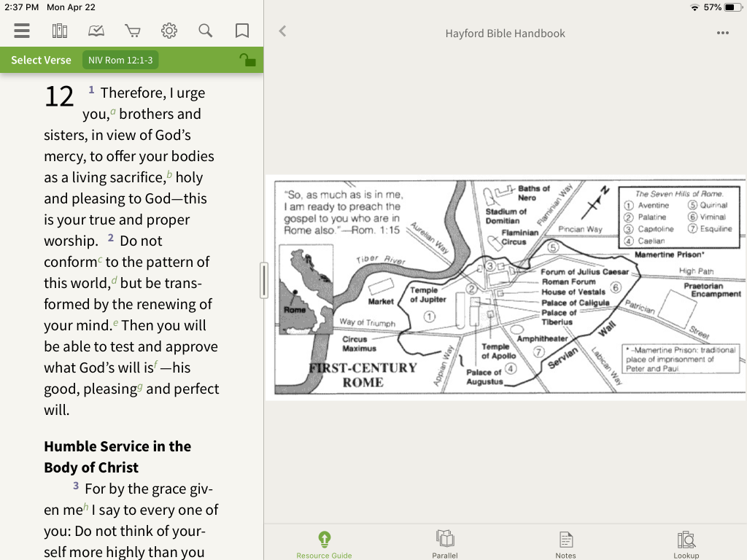Tap footnote d after "world,"

point(115,281)
